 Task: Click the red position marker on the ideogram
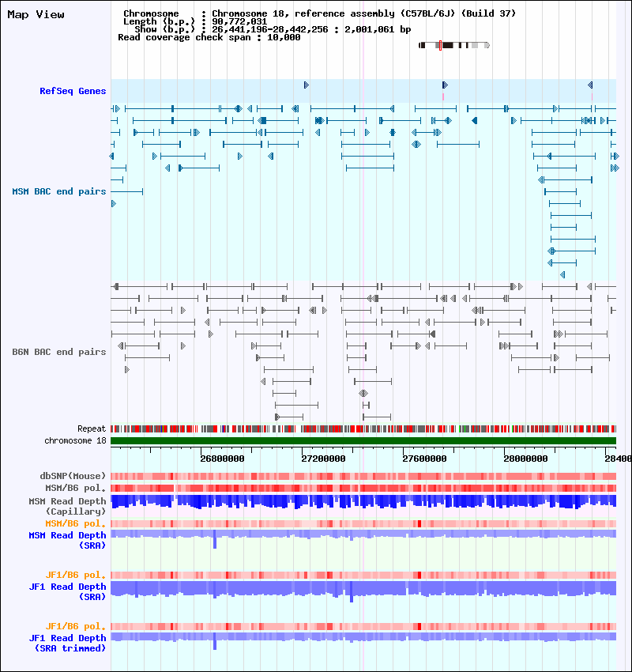click(x=440, y=45)
